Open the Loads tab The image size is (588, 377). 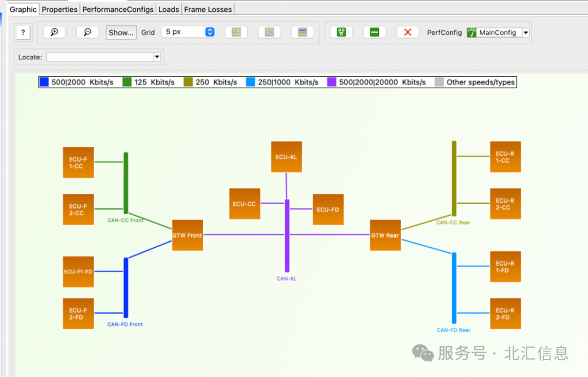click(168, 9)
